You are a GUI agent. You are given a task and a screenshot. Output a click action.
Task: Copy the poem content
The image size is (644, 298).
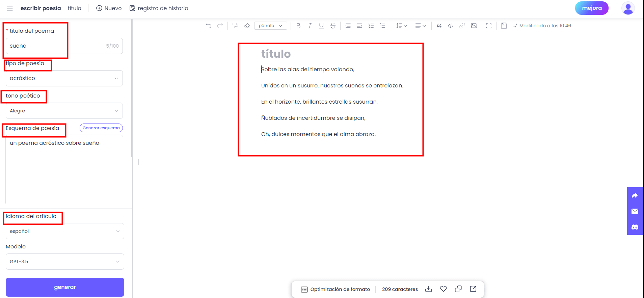pos(458,289)
